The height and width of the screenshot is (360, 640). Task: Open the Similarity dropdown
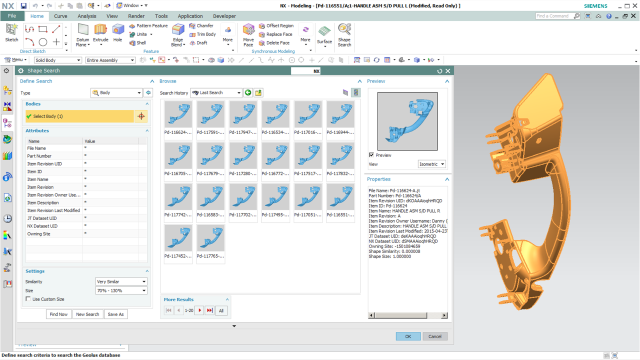coord(121,282)
